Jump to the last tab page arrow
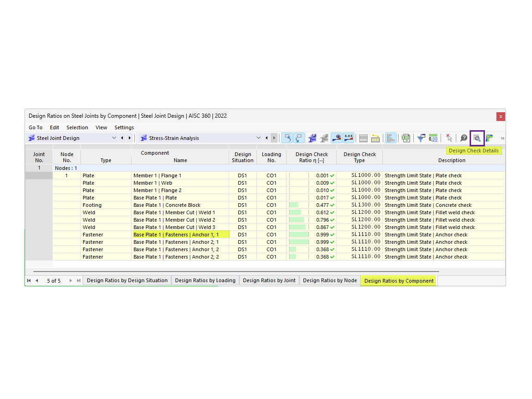Viewport: 532px width, 399px height. tap(79, 281)
